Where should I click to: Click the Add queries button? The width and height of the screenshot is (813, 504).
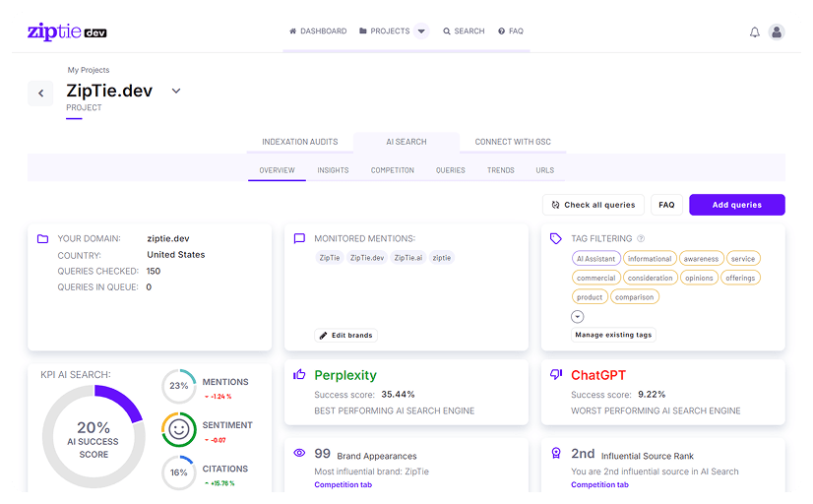point(736,205)
